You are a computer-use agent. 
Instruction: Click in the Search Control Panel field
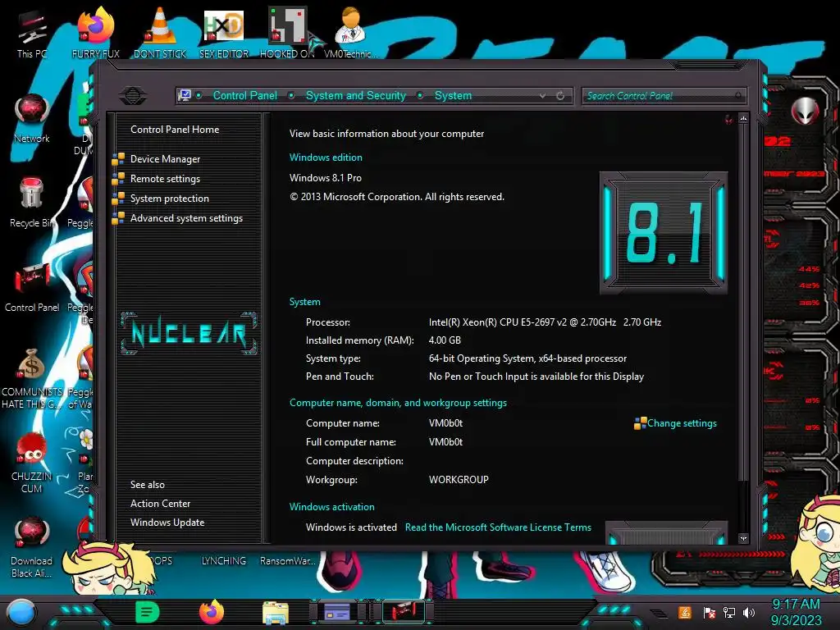(663, 96)
